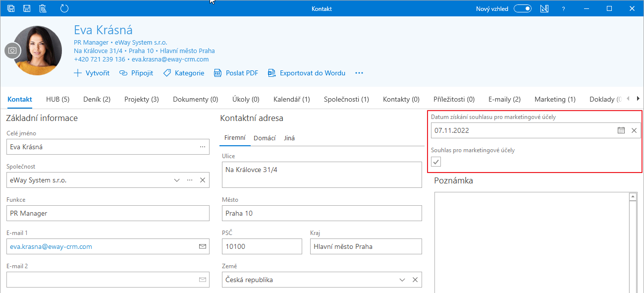Click the Poznámka scrollbar up arrow
The height and width of the screenshot is (293, 644).
point(633,197)
